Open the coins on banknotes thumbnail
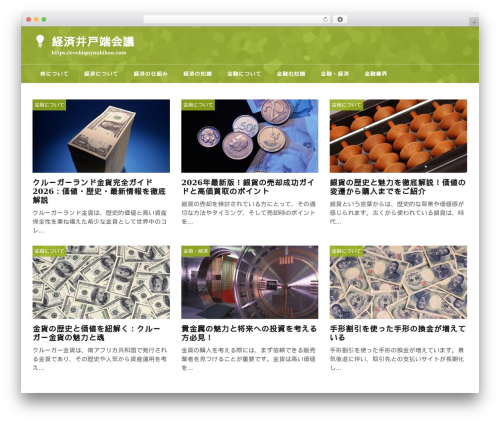 tap(250, 136)
